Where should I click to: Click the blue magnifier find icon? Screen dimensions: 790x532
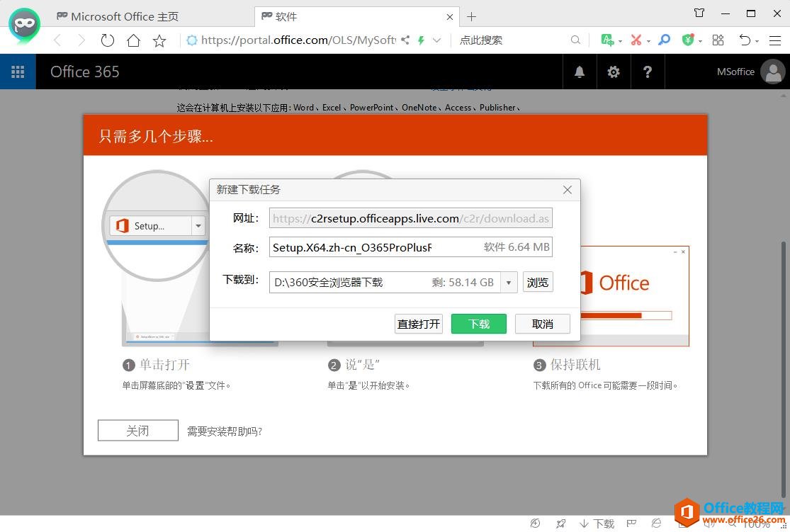[665, 40]
